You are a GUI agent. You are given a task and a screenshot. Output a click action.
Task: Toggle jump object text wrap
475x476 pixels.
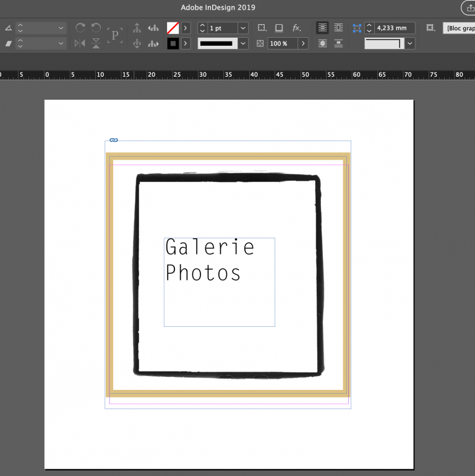[x=338, y=44]
